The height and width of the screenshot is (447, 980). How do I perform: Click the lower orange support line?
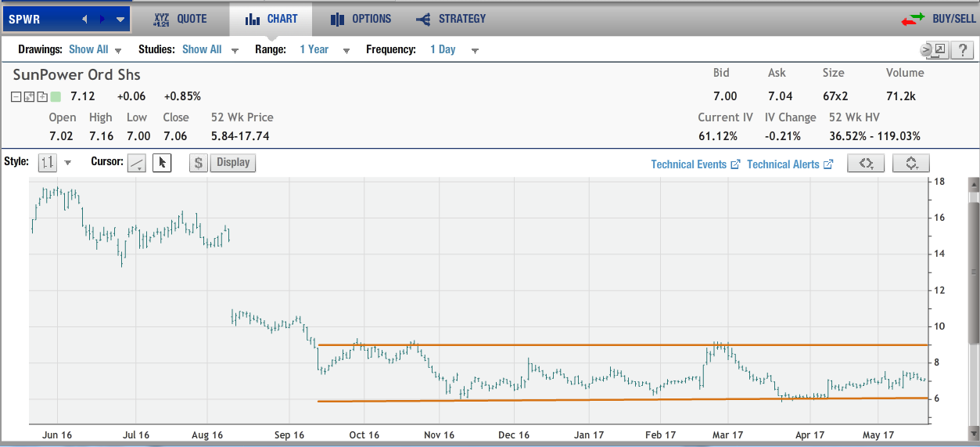point(623,400)
